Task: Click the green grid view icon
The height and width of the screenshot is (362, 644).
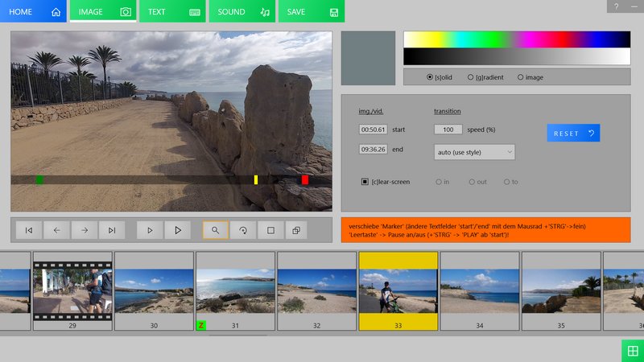Action: [633, 351]
